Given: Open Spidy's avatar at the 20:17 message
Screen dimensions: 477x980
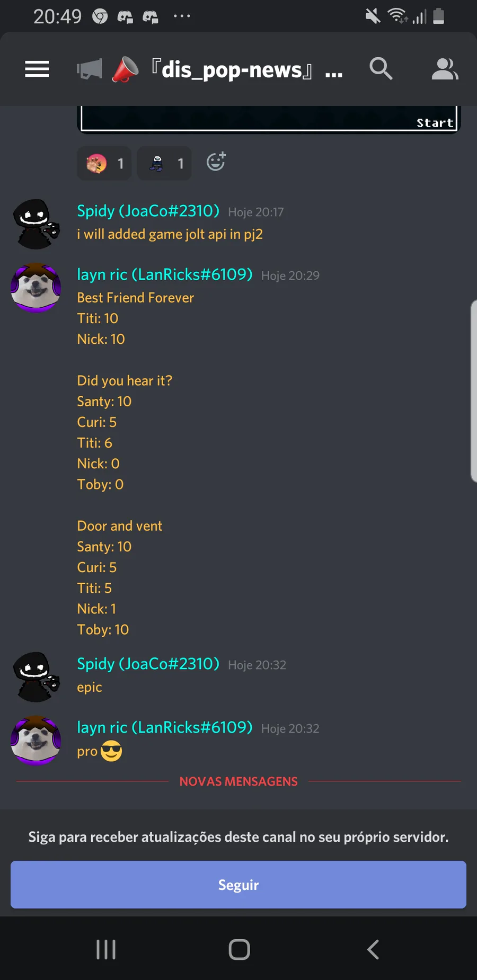Looking at the screenshot, I should click(x=36, y=224).
